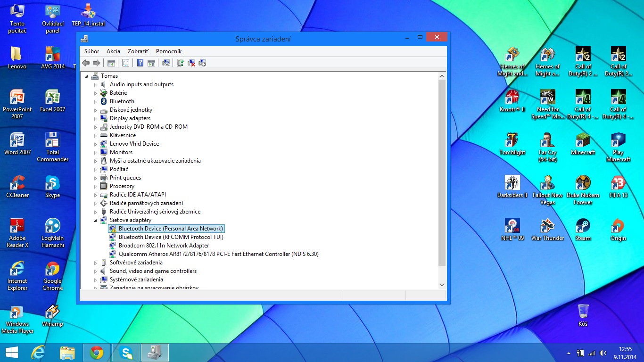The height and width of the screenshot is (362, 644).
Task: Show hidden tray icons with the up arrow
Action: point(569,353)
